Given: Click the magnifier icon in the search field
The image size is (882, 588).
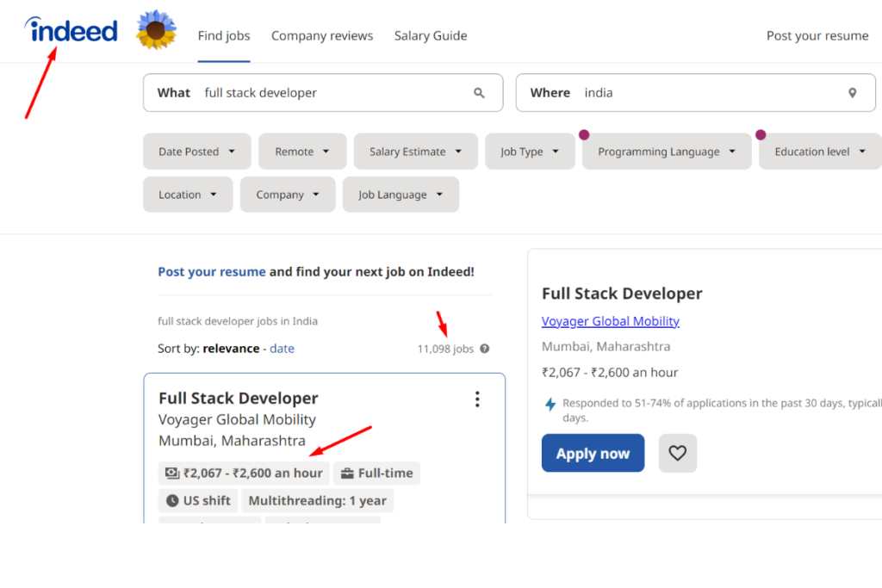Looking at the screenshot, I should point(479,92).
